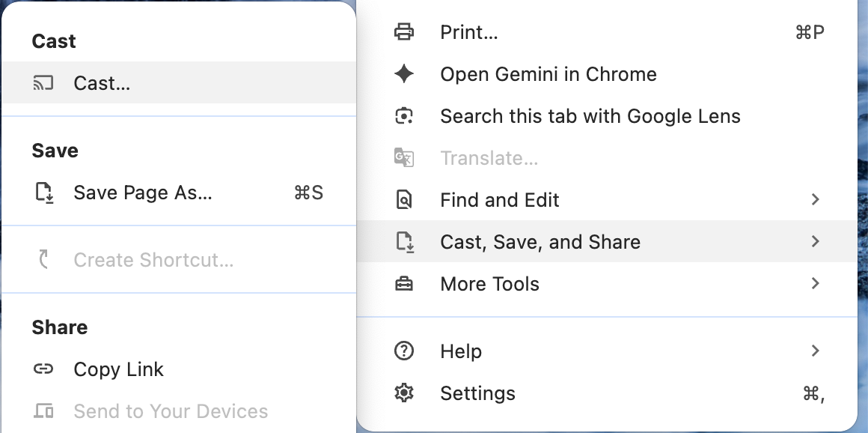Choose Save Page As… in submenu
This screenshot has width=868, height=433.
tap(178, 193)
